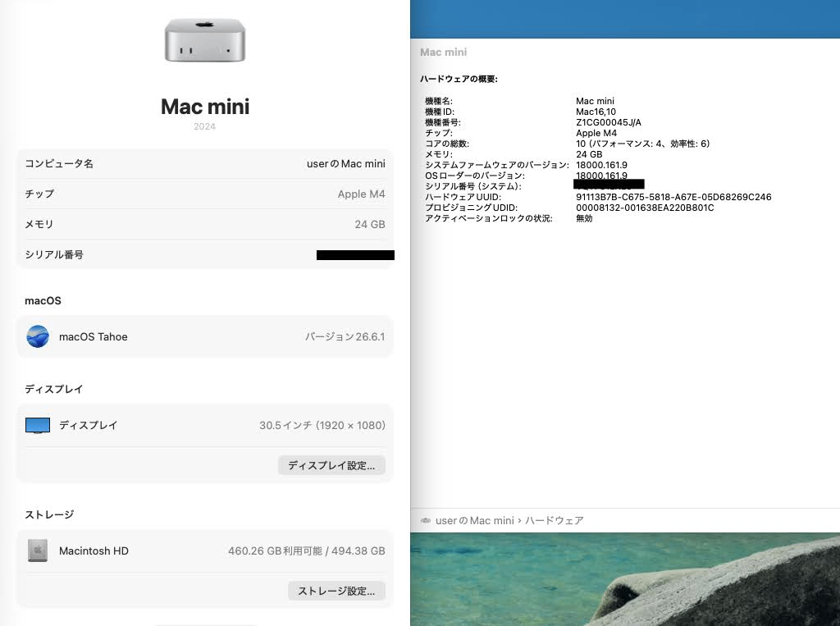Click アクティベーションロック status 無効

(x=584, y=218)
